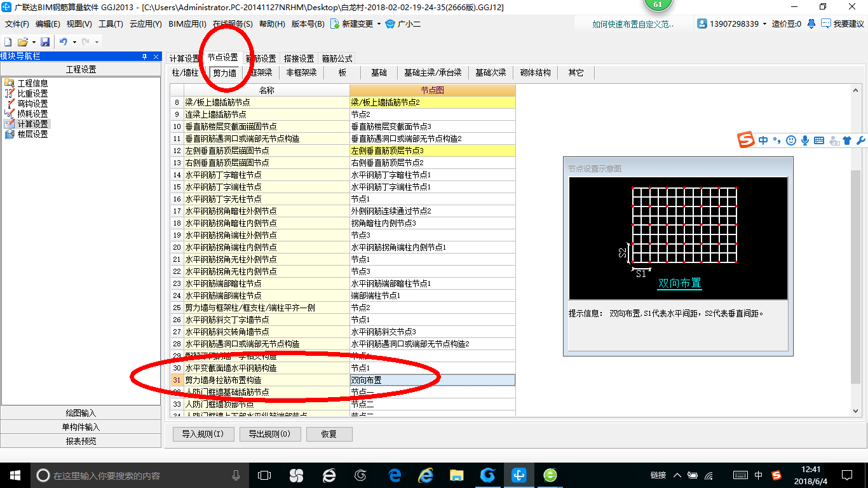The height and width of the screenshot is (488, 868).
Task: Click the 导出规则(O) button
Action: [x=270, y=435]
